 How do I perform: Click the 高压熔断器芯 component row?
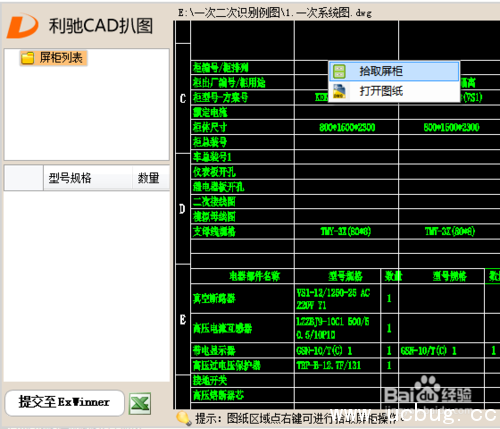(x=218, y=395)
